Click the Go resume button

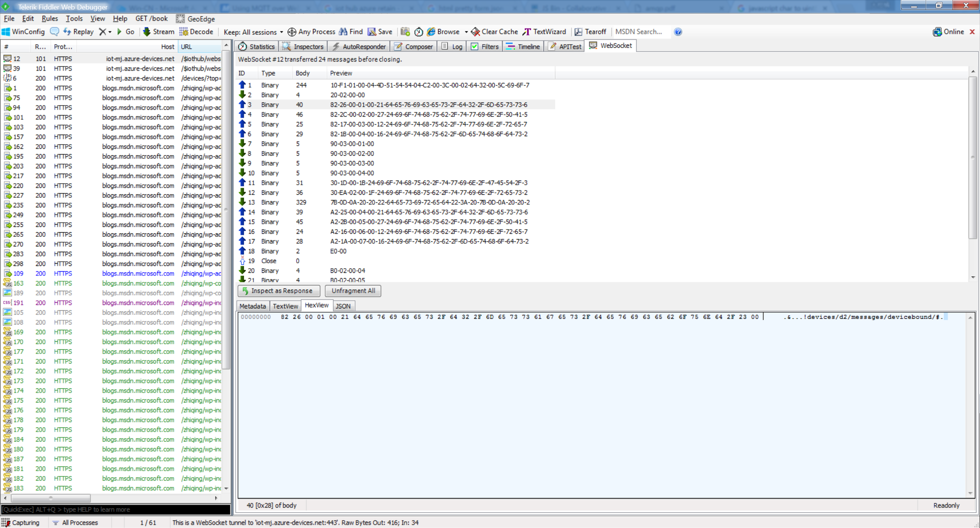point(126,32)
